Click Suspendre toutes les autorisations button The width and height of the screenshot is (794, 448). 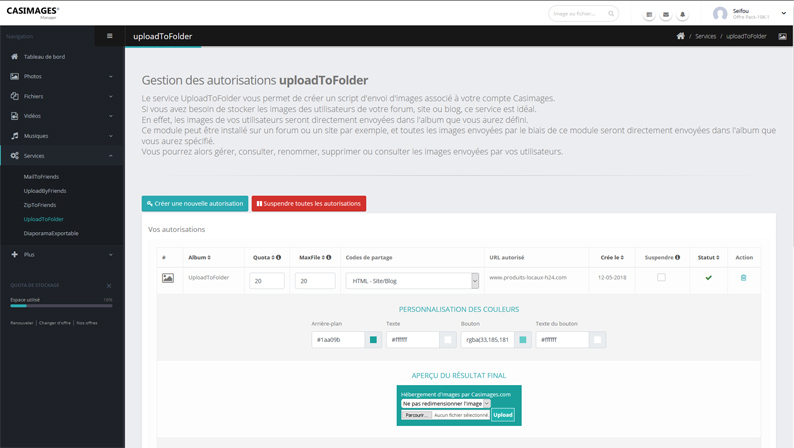309,204
